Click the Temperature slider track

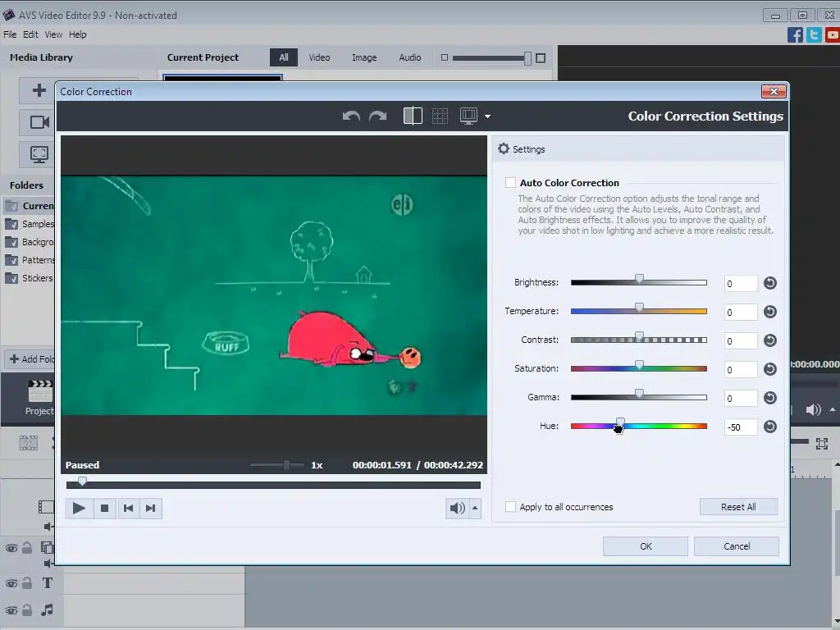click(x=638, y=311)
